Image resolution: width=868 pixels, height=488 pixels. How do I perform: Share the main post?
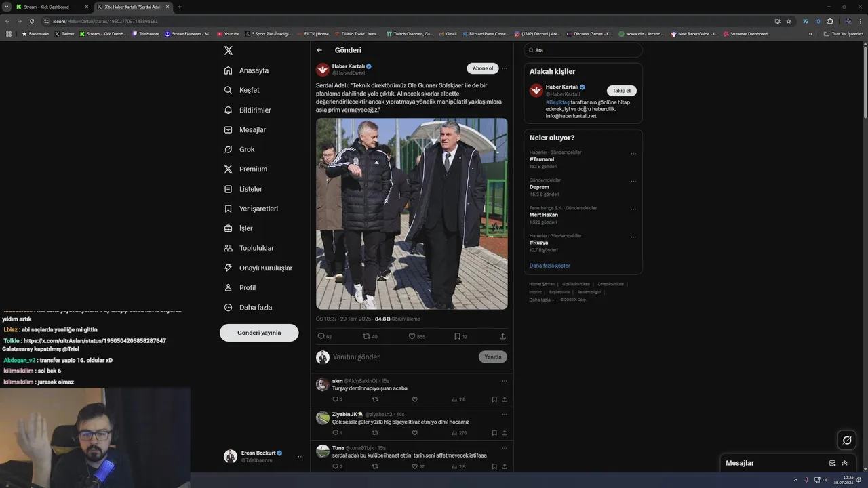(x=502, y=336)
